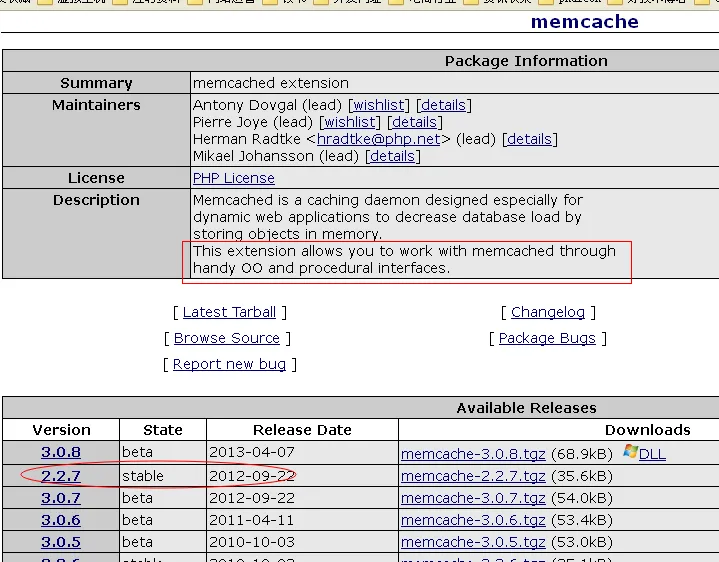Click the Latest Tarball link
This screenshot has height=562, width=719.
(229, 312)
